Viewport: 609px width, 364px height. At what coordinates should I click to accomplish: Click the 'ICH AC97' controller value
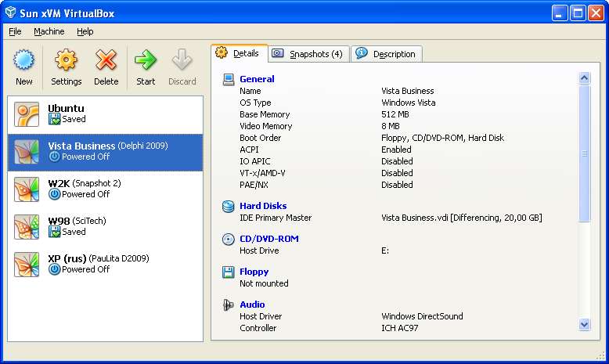pos(400,328)
